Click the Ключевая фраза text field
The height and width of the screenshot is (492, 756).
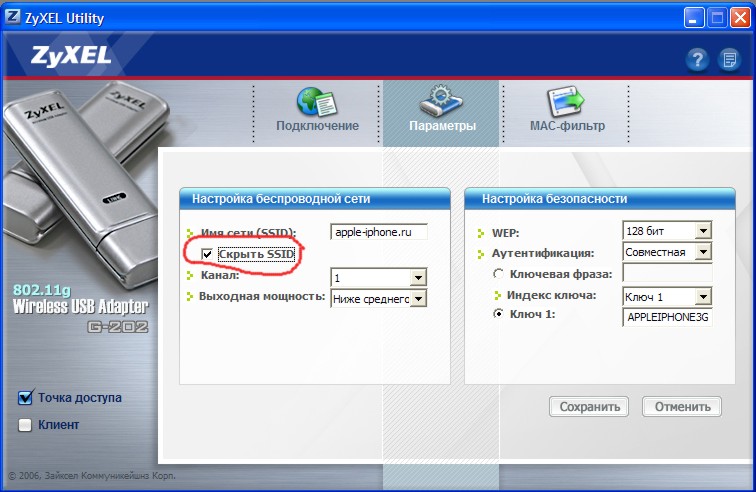click(667, 273)
